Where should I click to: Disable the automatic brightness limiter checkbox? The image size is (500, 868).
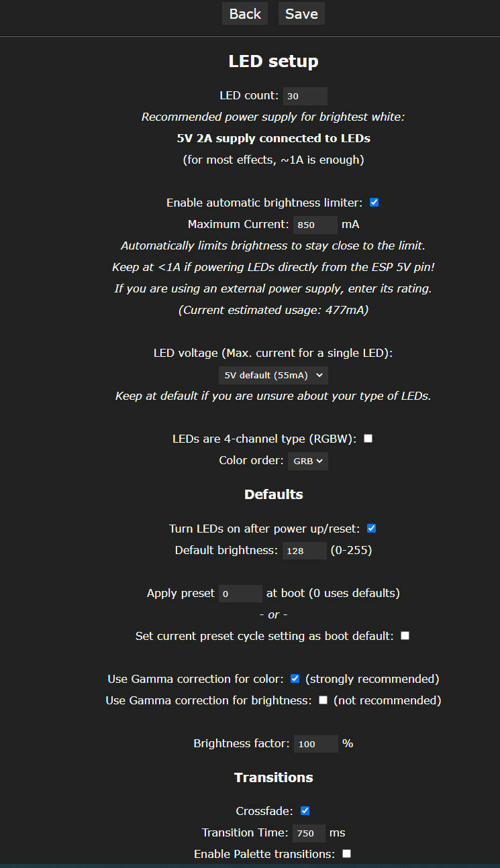pos(374,203)
